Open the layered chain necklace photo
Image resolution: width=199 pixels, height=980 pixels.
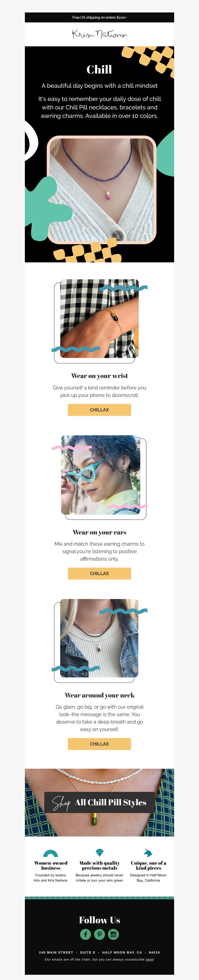click(x=99, y=638)
